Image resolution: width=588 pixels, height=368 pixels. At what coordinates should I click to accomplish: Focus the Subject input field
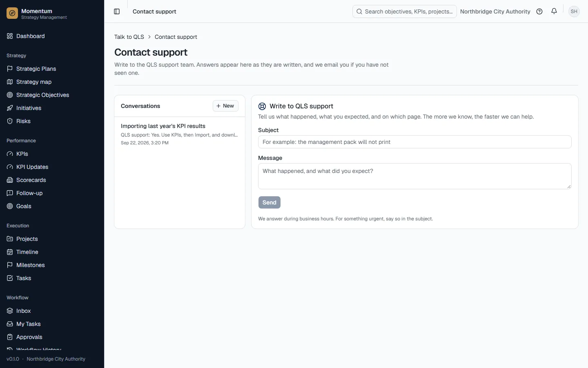414,142
